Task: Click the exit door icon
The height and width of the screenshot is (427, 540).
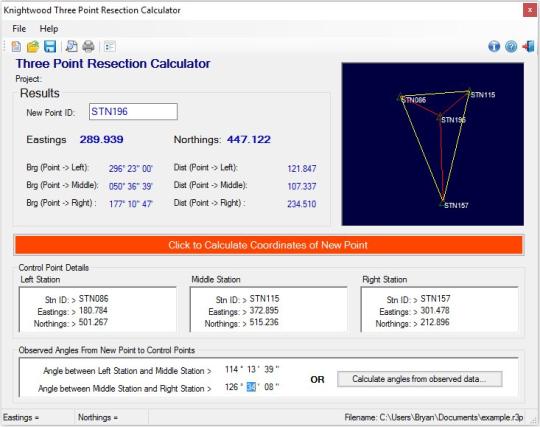Action: coord(528,46)
